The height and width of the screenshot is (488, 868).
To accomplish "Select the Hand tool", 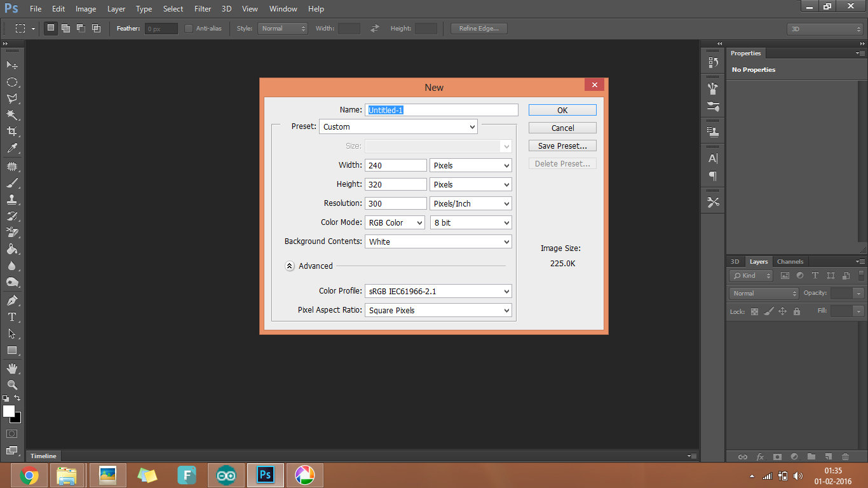I will [x=12, y=369].
